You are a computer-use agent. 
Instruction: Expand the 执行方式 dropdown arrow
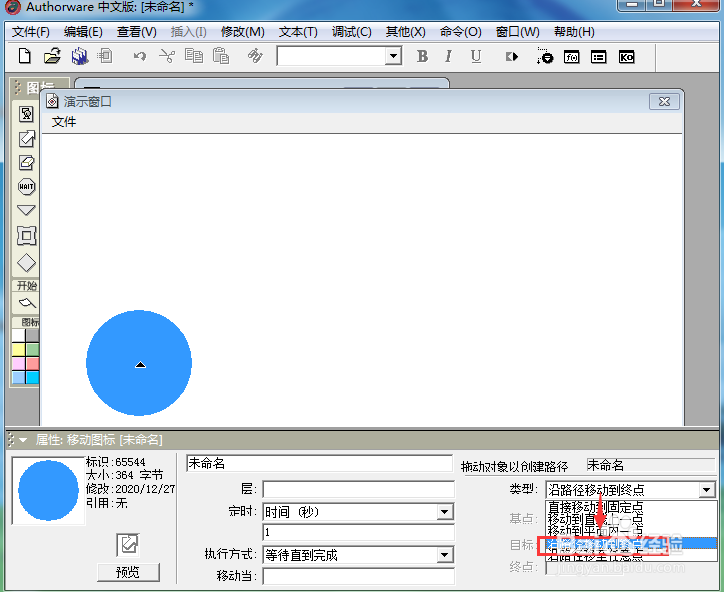click(x=444, y=555)
